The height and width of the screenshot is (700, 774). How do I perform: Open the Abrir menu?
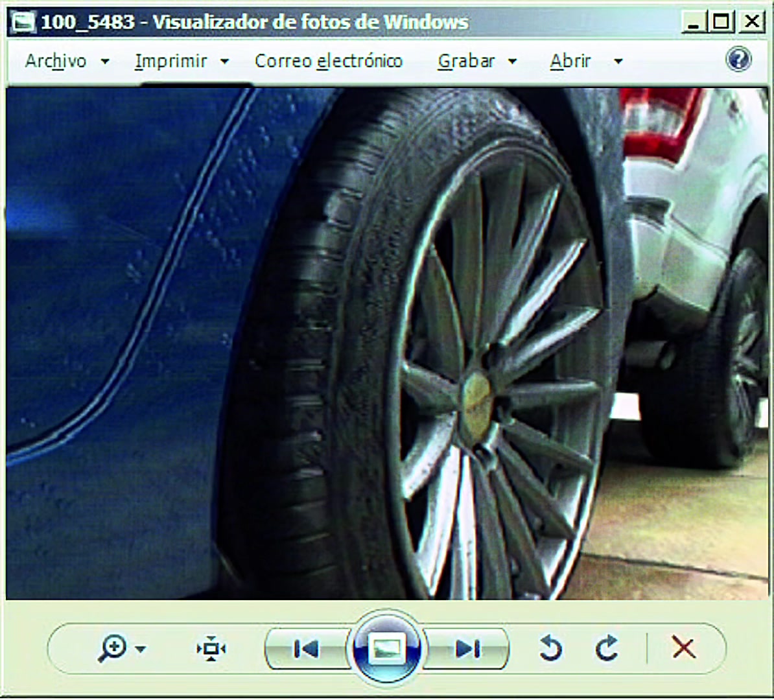coord(570,61)
